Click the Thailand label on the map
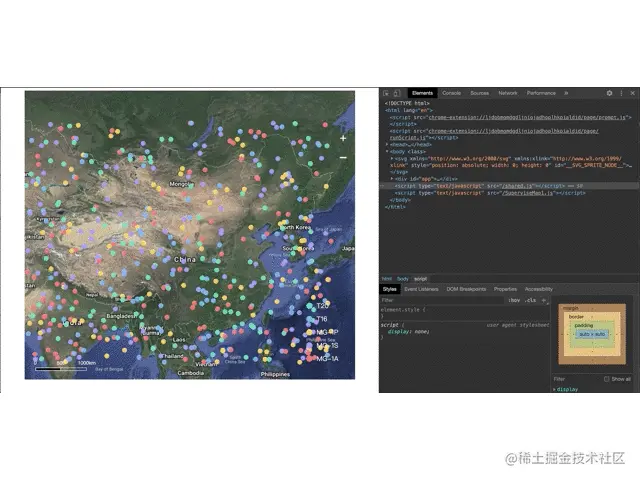Viewport: 640px width, 480px height. (173, 356)
